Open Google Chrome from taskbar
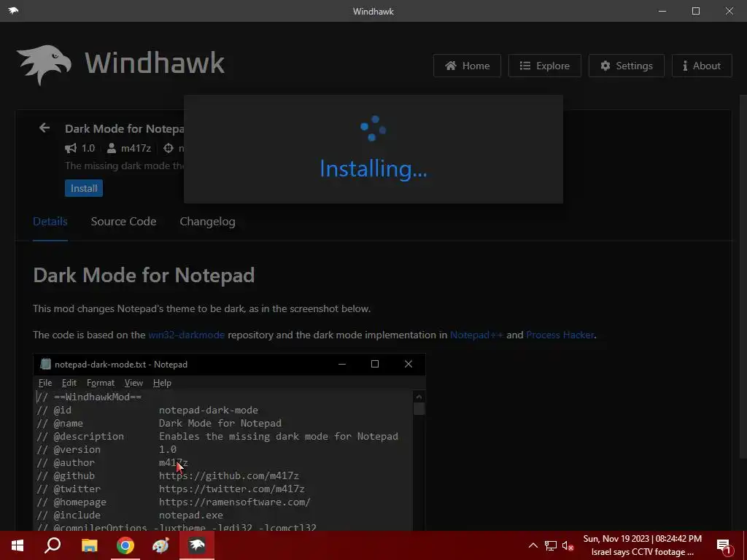 pyautogui.click(x=125, y=545)
